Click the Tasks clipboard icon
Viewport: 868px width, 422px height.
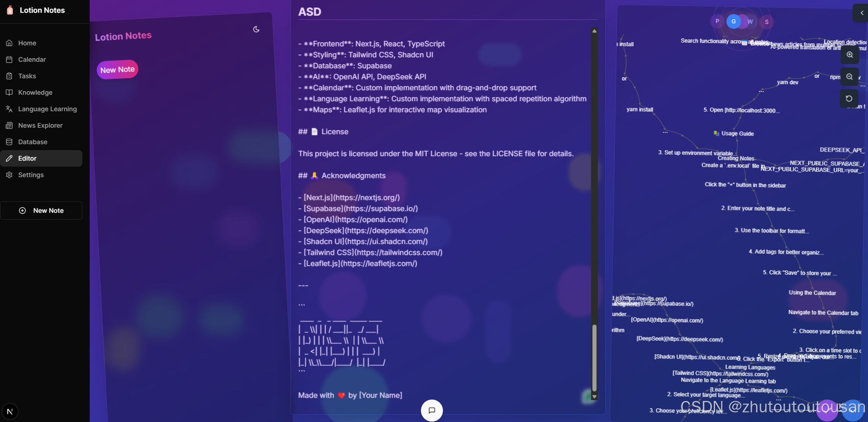click(x=9, y=76)
